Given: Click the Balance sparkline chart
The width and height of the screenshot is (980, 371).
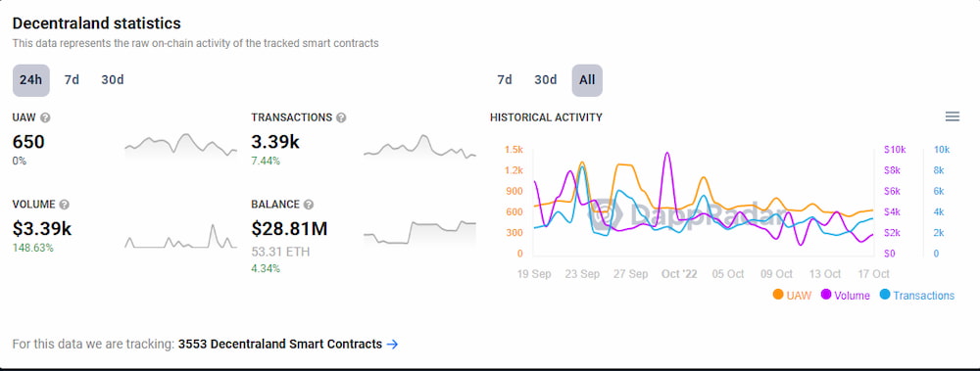Looking at the screenshot, I should 419,232.
